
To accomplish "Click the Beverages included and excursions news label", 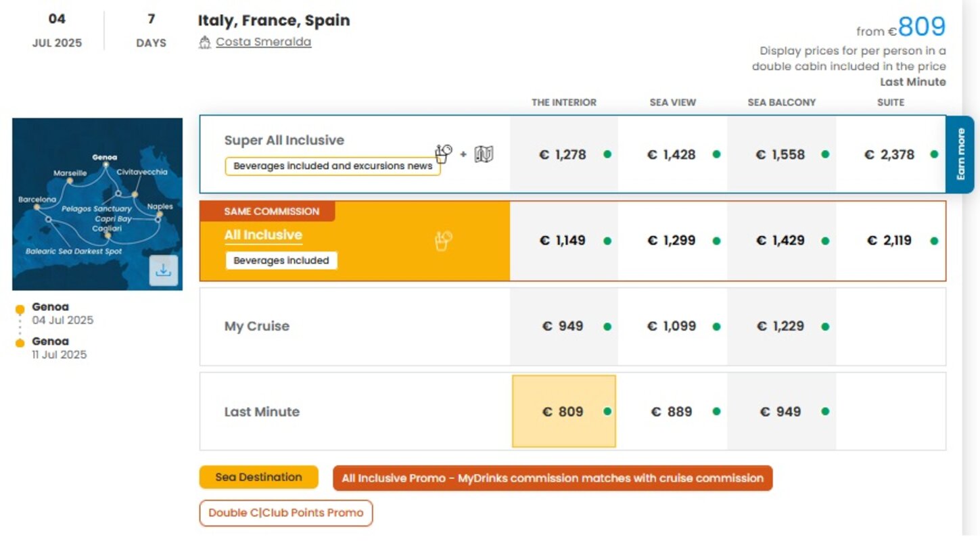I will (x=333, y=166).
